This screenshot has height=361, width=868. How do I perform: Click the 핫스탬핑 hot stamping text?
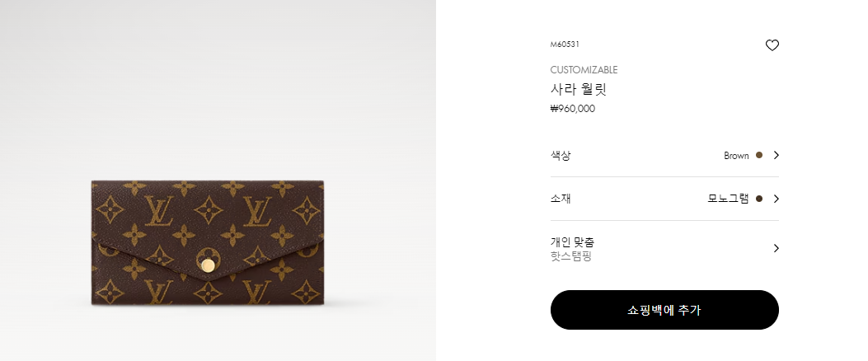[x=570, y=256]
